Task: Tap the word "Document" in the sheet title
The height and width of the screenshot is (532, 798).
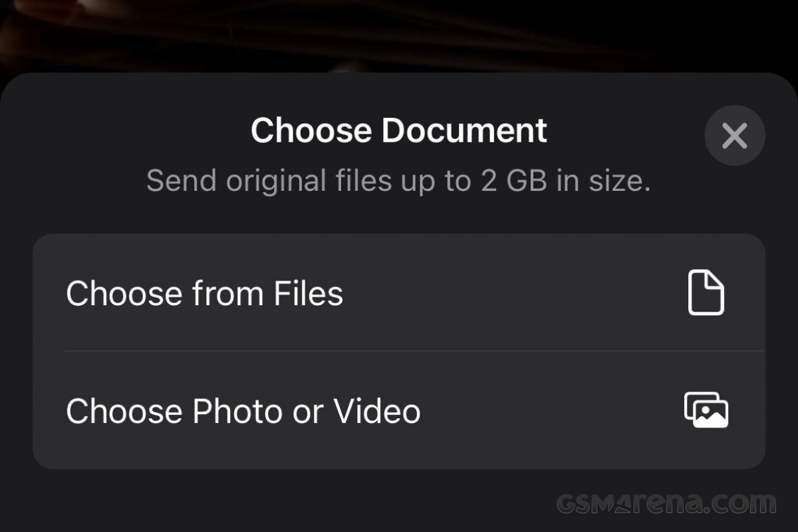Action: point(464,130)
